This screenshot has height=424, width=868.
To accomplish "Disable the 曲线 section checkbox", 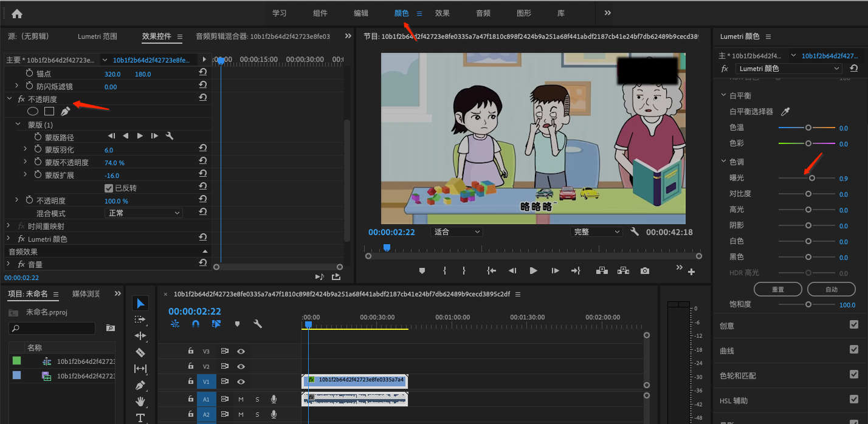I will click(854, 350).
